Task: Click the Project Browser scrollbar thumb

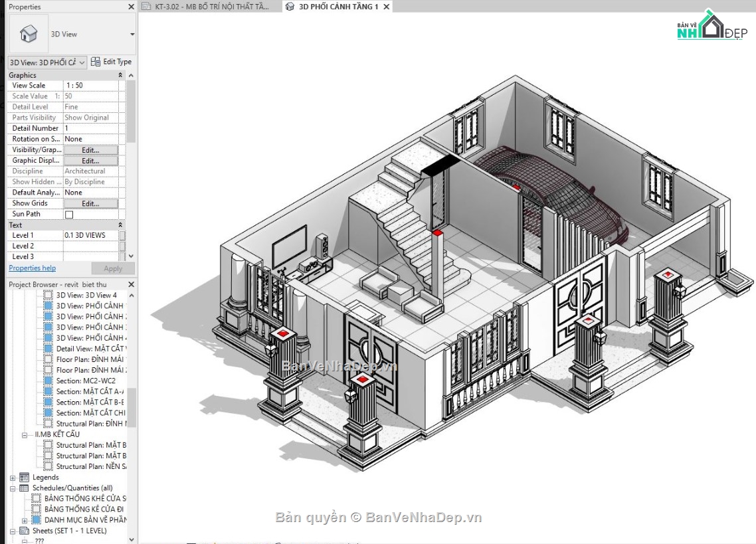Action: click(x=131, y=408)
